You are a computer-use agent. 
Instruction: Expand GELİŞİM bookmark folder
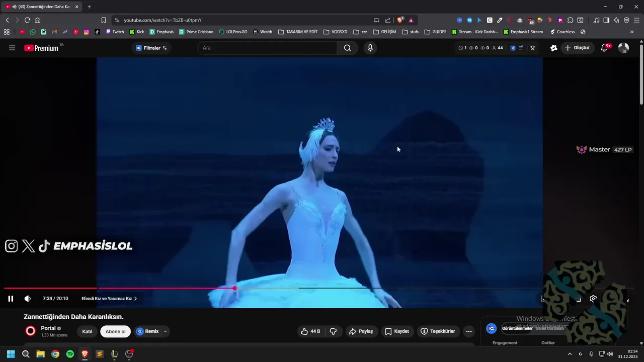pyautogui.click(x=384, y=32)
